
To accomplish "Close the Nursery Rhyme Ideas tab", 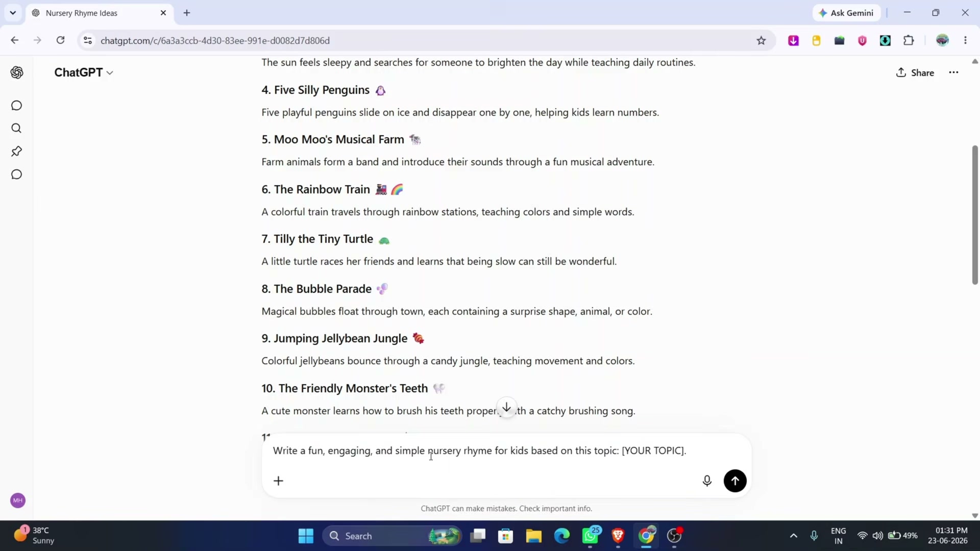I will [x=163, y=13].
